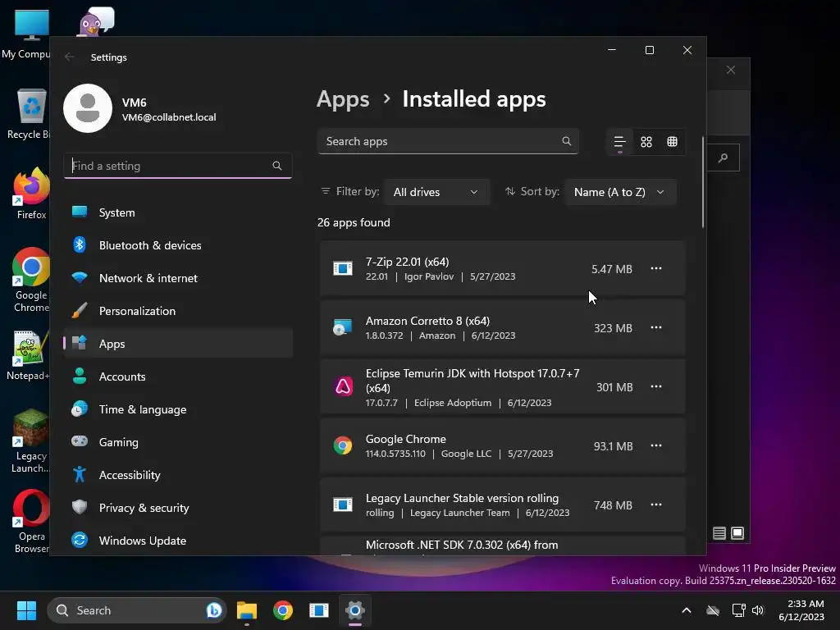
Task: Click the Find a setting magnifier icon
Action: point(277,166)
